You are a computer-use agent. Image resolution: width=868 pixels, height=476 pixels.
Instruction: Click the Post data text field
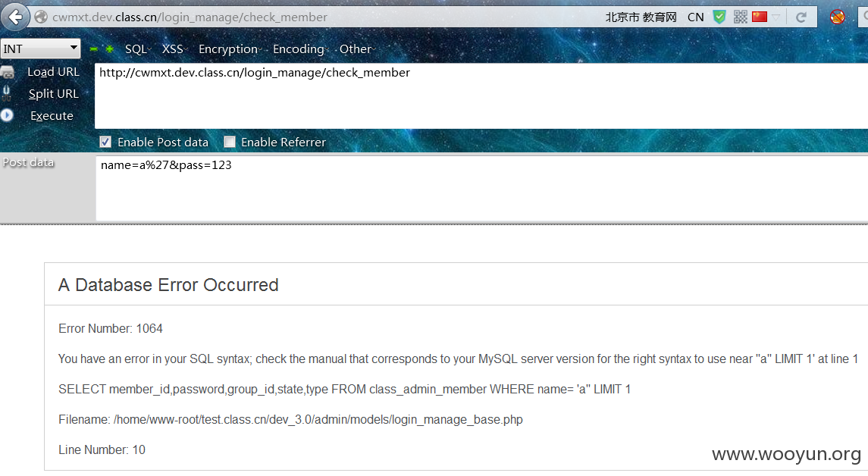tap(481, 188)
